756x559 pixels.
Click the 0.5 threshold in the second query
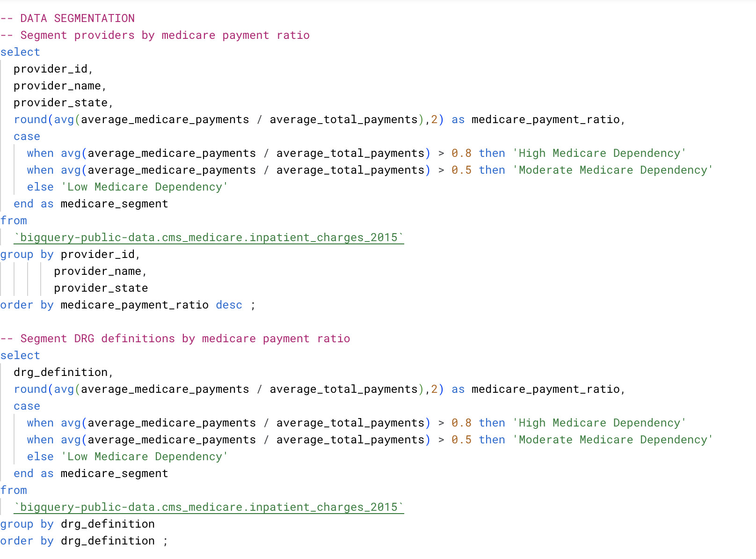point(461,440)
